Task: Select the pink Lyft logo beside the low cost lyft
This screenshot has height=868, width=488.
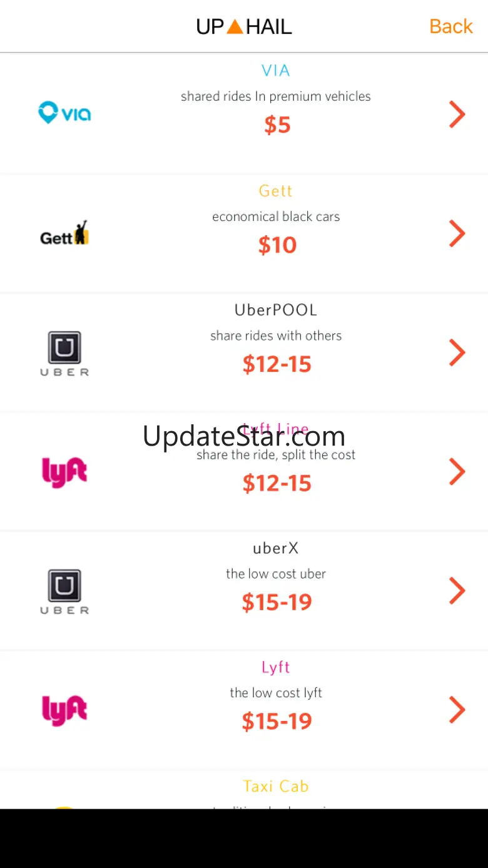Action: (64, 710)
